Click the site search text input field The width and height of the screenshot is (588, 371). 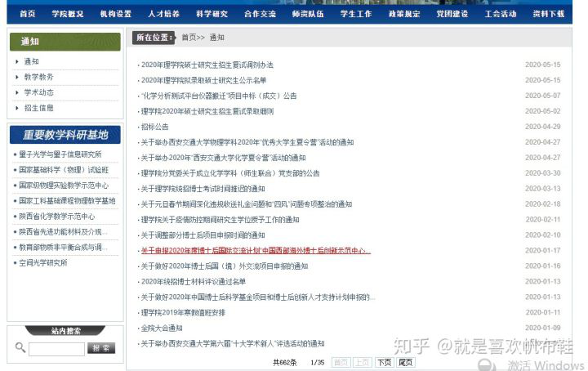(x=56, y=349)
